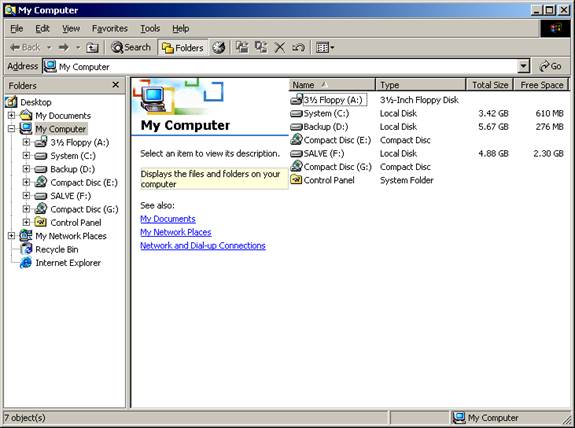Sort by Total Size column header
Image resolution: width=575 pixels, height=428 pixels.
(490, 85)
